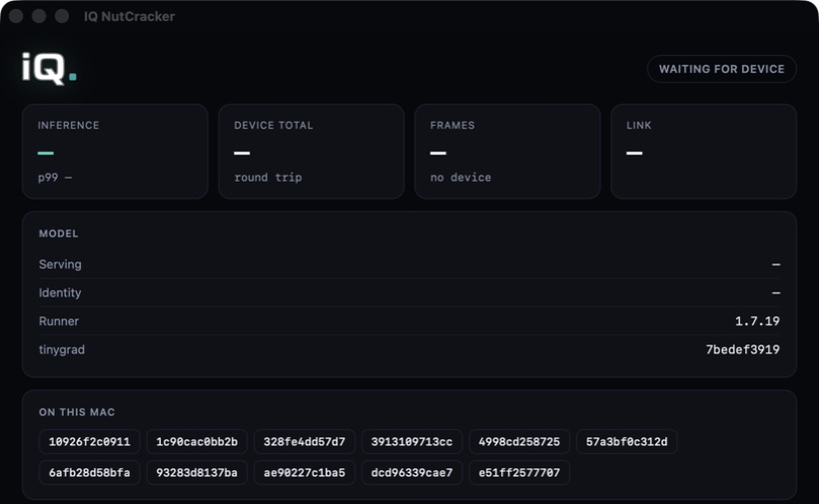Click the tinygrad hash 7bedef3919
This screenshot has height=504, width=819.
(743, 349)
